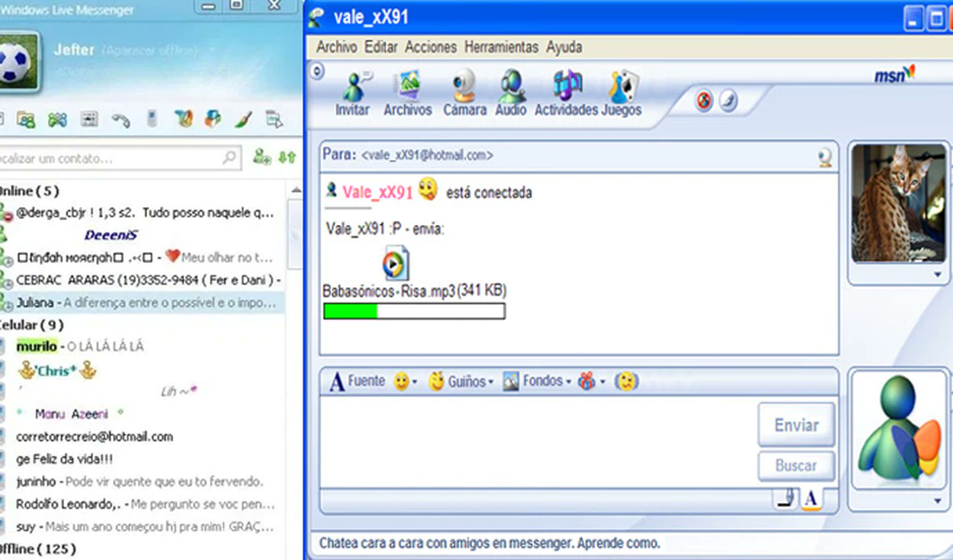Open the Editar menu
Screen dimensions: 953x560
[x=381, y=47]
